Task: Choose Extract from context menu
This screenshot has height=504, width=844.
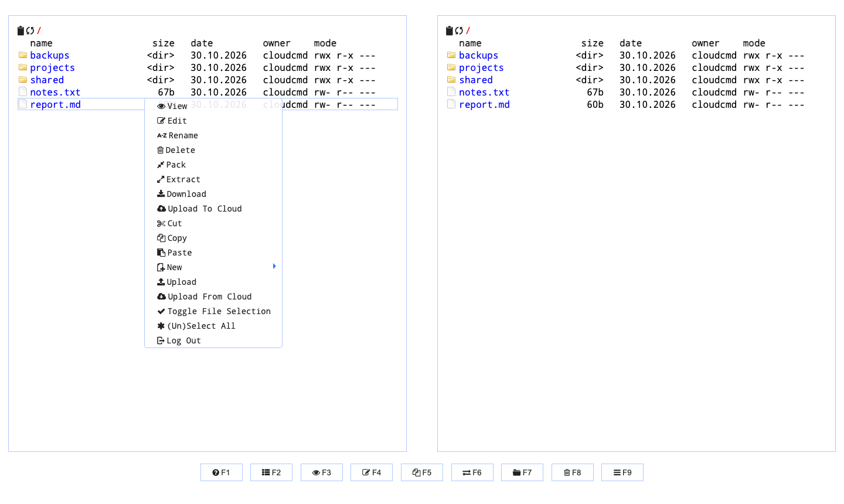Action: (213, 179)
